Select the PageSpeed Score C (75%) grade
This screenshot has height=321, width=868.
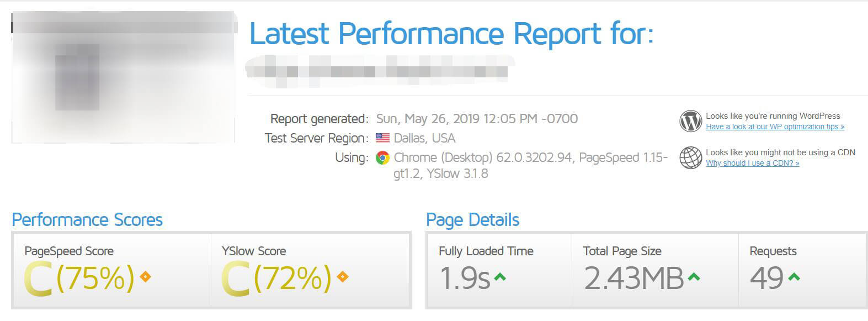click(x=79, y=278)
